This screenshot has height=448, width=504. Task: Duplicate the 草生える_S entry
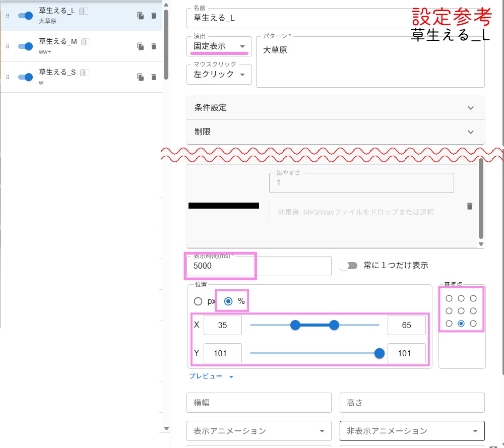tap(141, 77)
